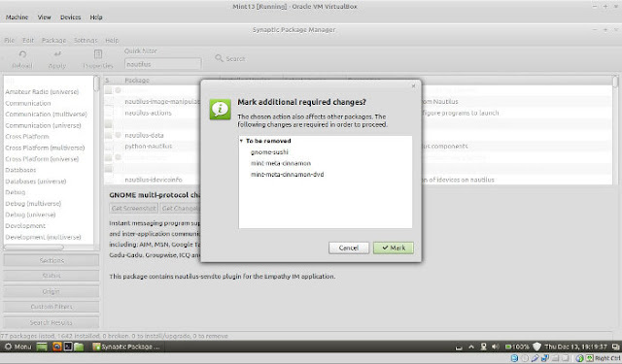Click the Mark button in the dialog
The width and height of the screenshot is (622, 364).
[393, 248]
